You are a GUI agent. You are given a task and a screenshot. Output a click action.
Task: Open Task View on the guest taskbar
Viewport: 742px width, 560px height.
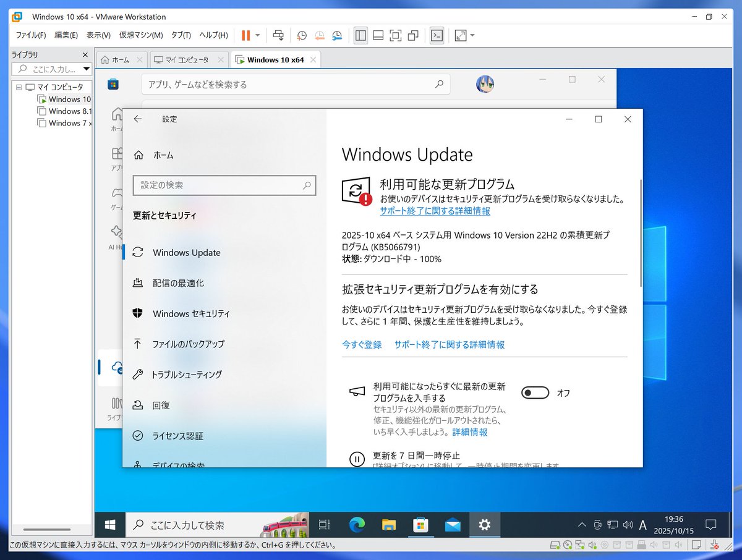click(324, 525)
